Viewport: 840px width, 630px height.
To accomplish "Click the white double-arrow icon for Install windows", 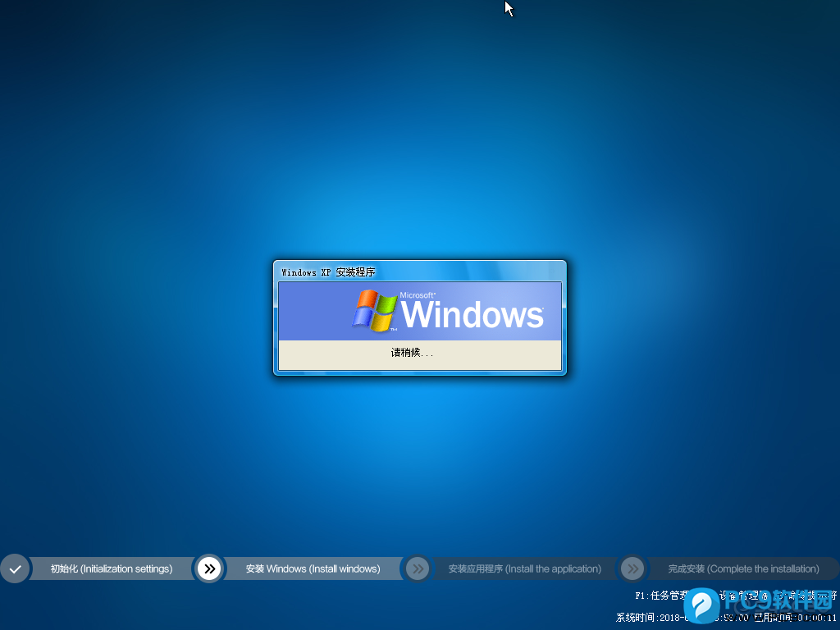I will [209, 569].
